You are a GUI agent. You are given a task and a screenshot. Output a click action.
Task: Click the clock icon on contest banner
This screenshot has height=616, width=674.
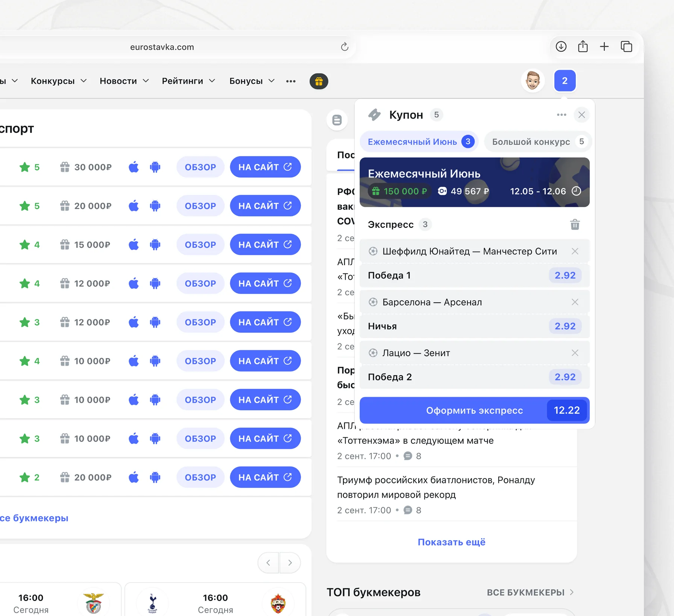[x=576, y=191]
